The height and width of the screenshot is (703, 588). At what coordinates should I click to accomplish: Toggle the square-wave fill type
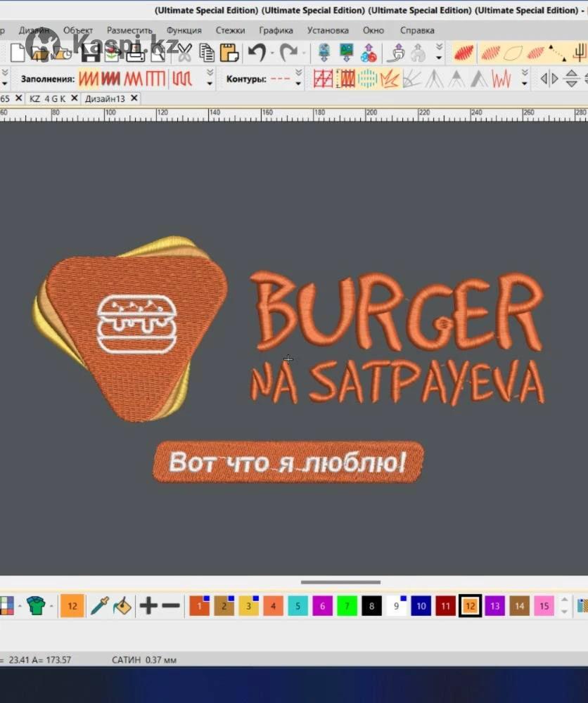coord(155,79)
